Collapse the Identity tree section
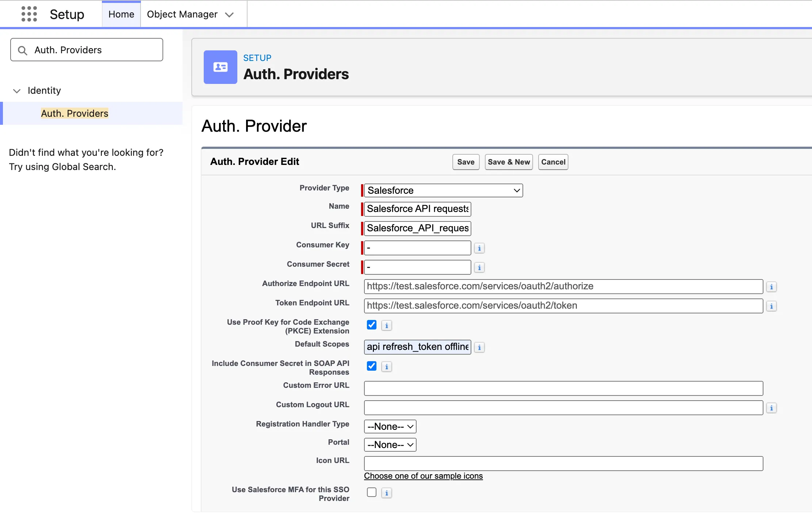 point(17,91)
